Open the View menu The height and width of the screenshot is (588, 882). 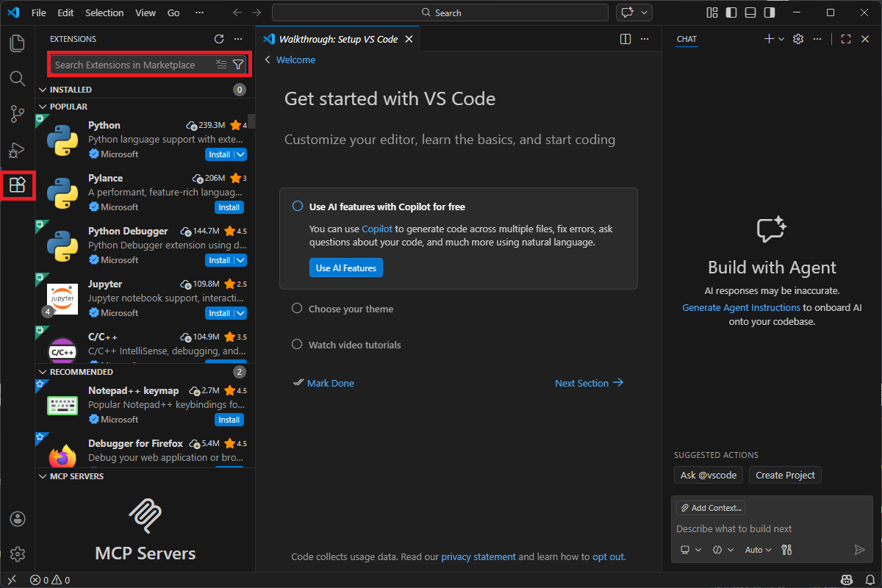point(146,12)
